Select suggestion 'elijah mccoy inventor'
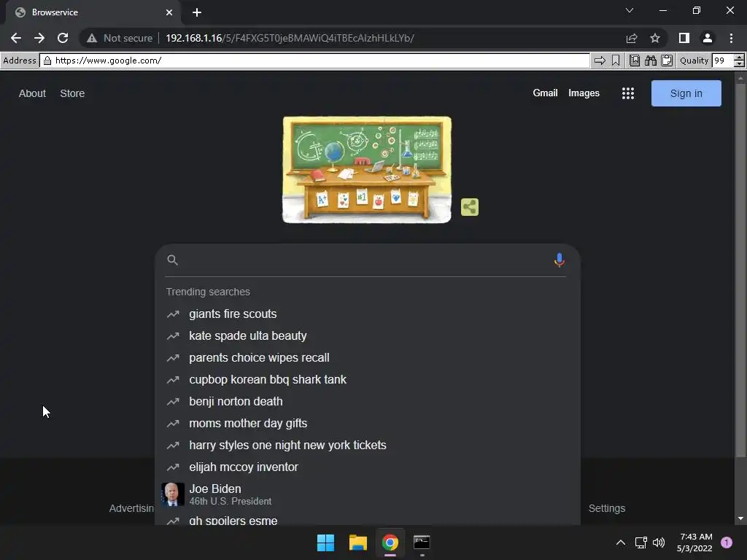This screenshot has height=560, width=747. [368, 467]
